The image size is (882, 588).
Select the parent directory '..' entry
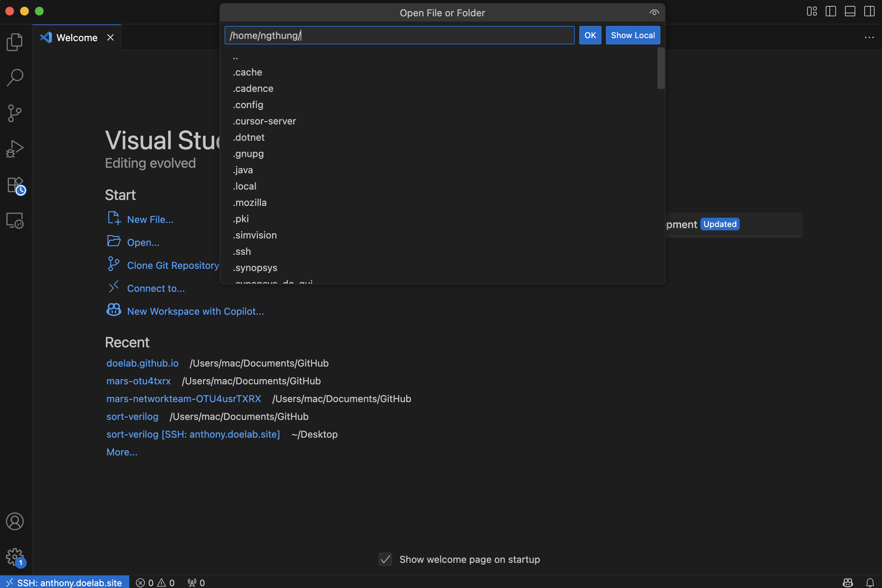(x=438, y=56)
